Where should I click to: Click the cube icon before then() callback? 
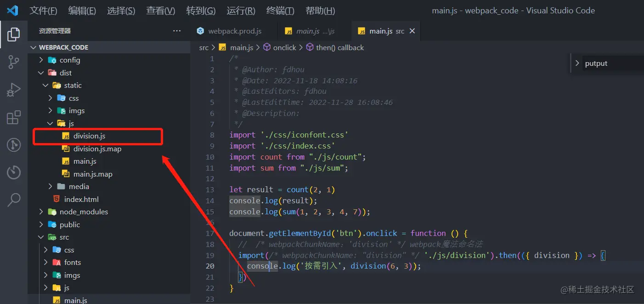310,47
